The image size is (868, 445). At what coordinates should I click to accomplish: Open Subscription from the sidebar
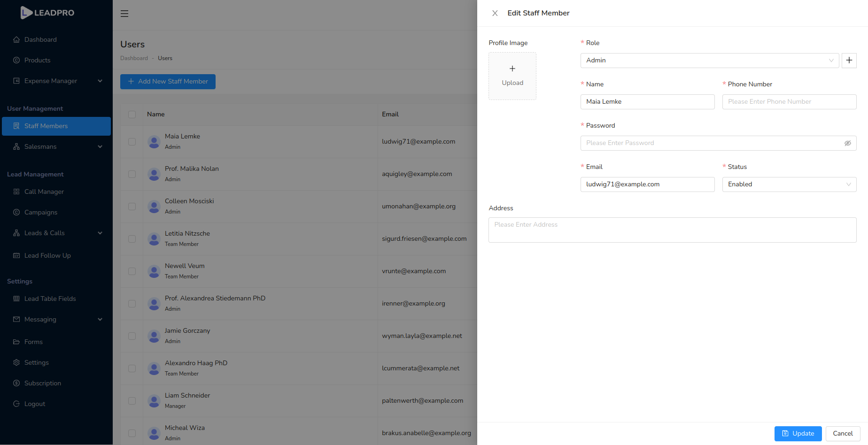[56, 383]
